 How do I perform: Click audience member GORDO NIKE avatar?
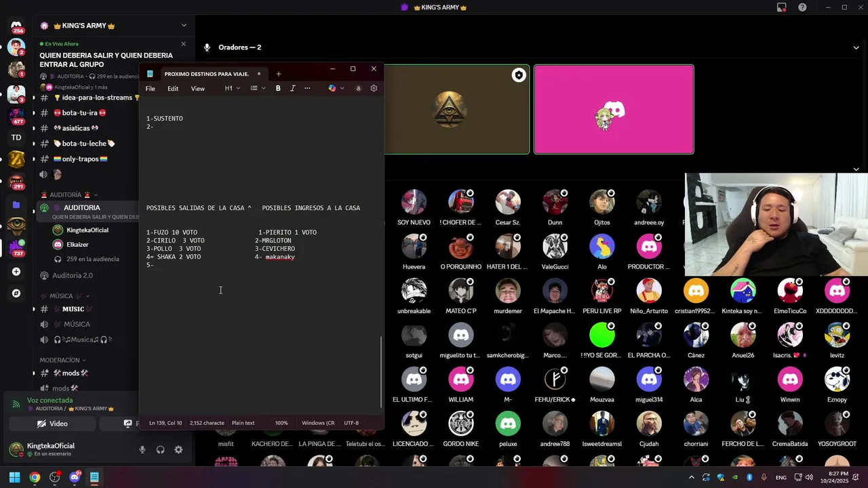tap(461, 424)
